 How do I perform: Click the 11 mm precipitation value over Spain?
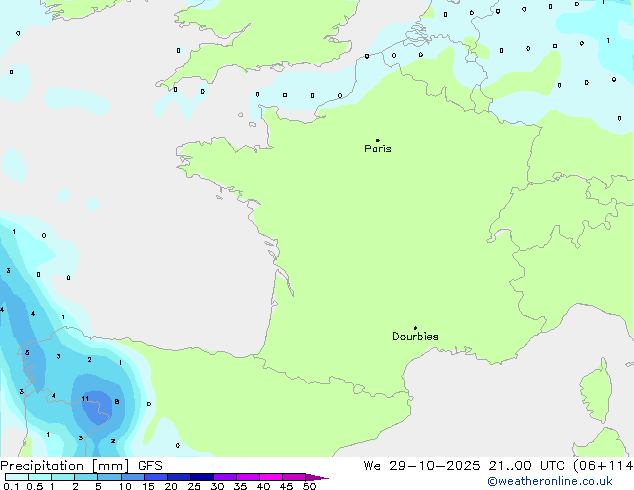tap(85, 399)
